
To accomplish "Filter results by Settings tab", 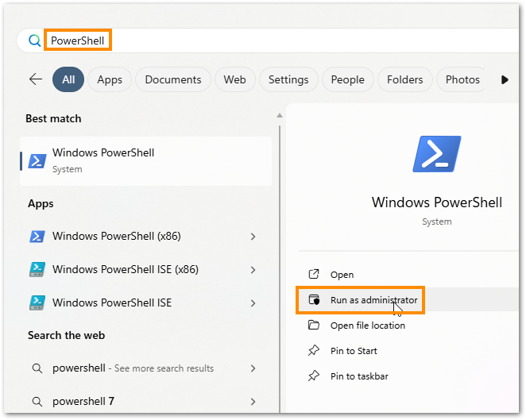I will [x=288, y=79].
